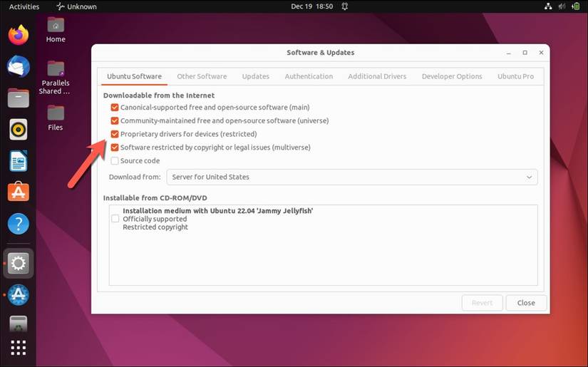Open the Unknown app menu in top bar
The image size is (588, 367).
76,6
